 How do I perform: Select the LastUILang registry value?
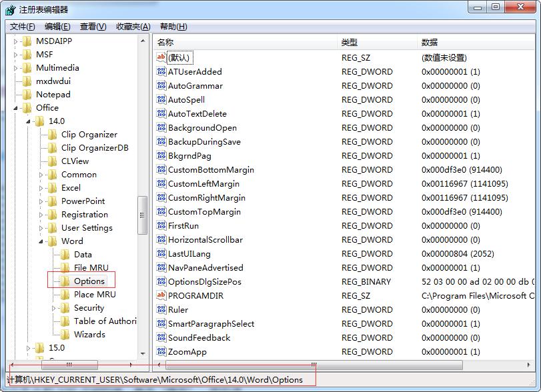coord(193,253)
